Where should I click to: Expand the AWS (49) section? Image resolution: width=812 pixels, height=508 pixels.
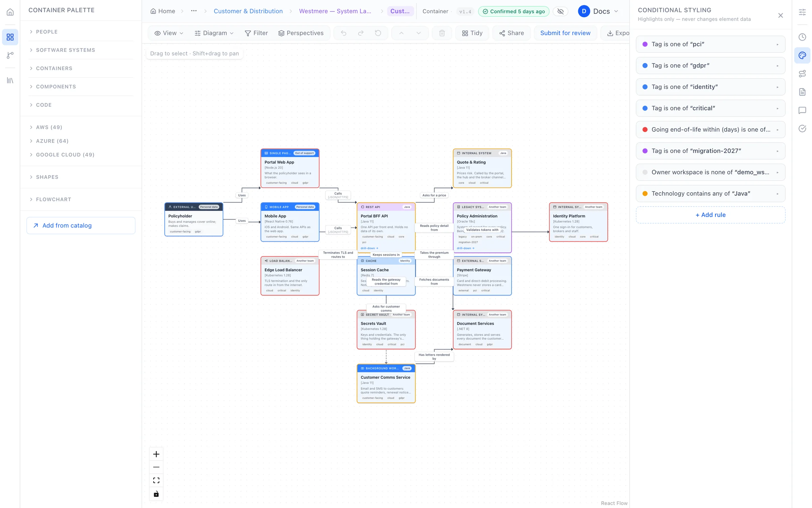(x=81, y=127)
